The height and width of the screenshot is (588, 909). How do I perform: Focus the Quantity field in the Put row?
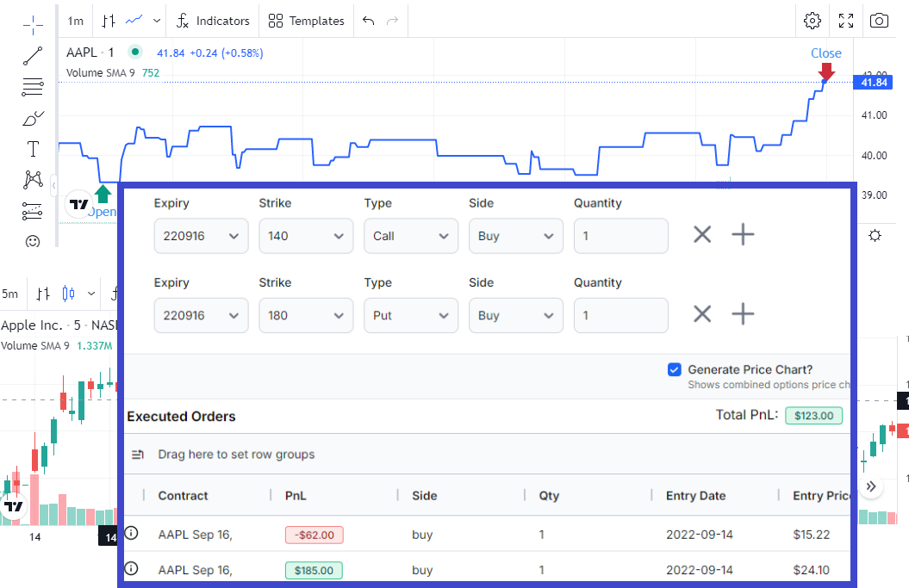point(621,315)
